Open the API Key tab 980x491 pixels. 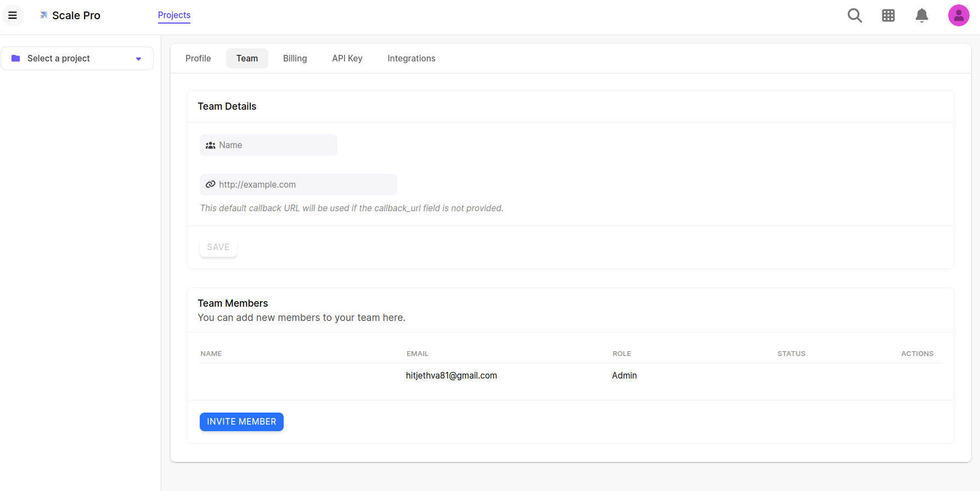pos(347,58)
